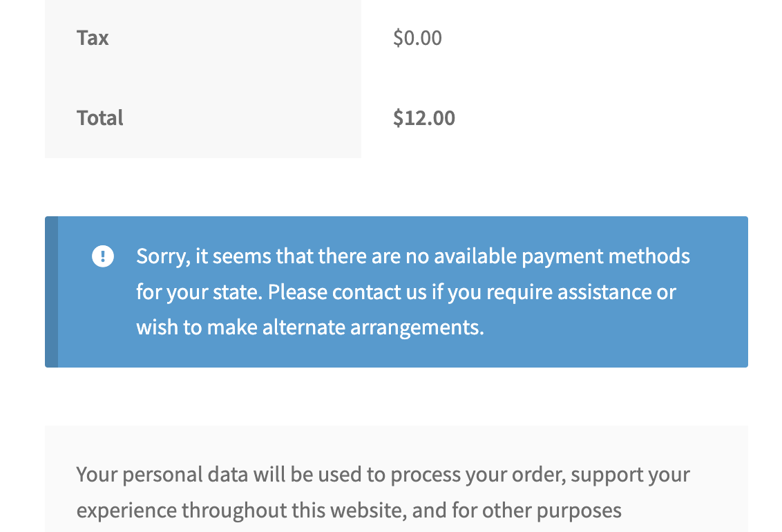Click 'Your personal data will be used' text
This screenshot has height=532, width=782.
coord(220,474)
